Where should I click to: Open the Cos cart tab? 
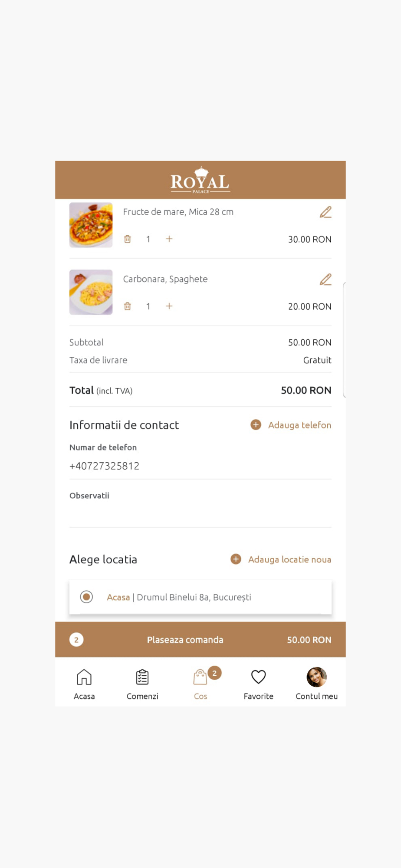click(x=200, y=684)
